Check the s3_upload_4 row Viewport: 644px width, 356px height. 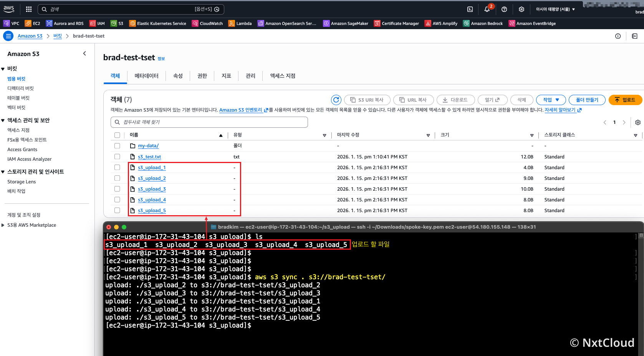pos(117,199)
